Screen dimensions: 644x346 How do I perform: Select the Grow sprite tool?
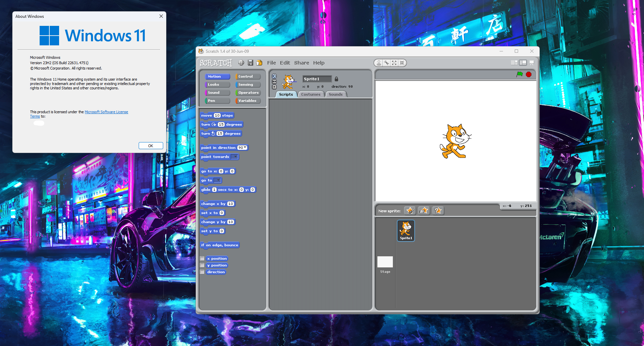pos(394,63)
